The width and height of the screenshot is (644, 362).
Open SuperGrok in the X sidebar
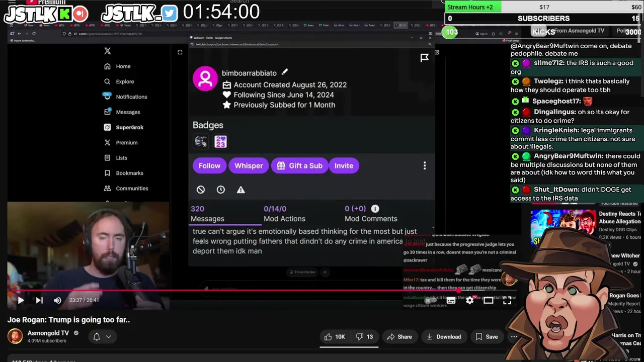point(124,127)
